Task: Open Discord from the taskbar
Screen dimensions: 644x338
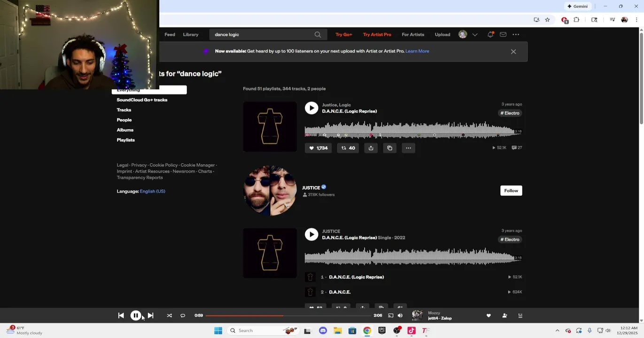Action: tap(323, 330)
